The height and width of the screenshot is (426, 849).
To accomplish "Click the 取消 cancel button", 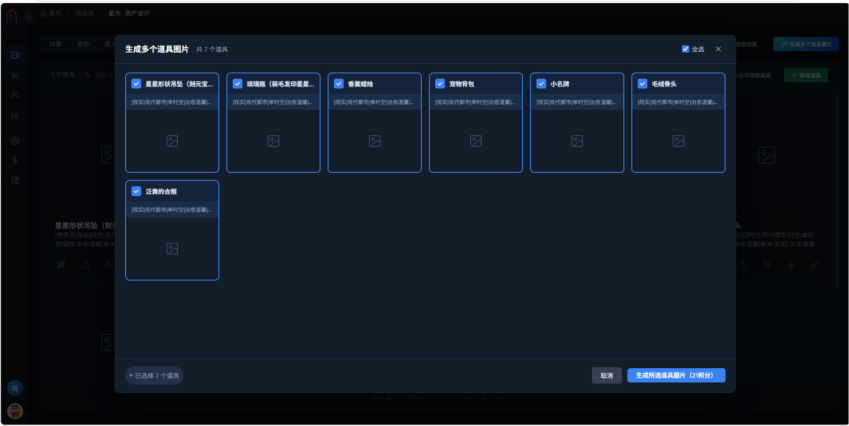I will click(606, 376).
